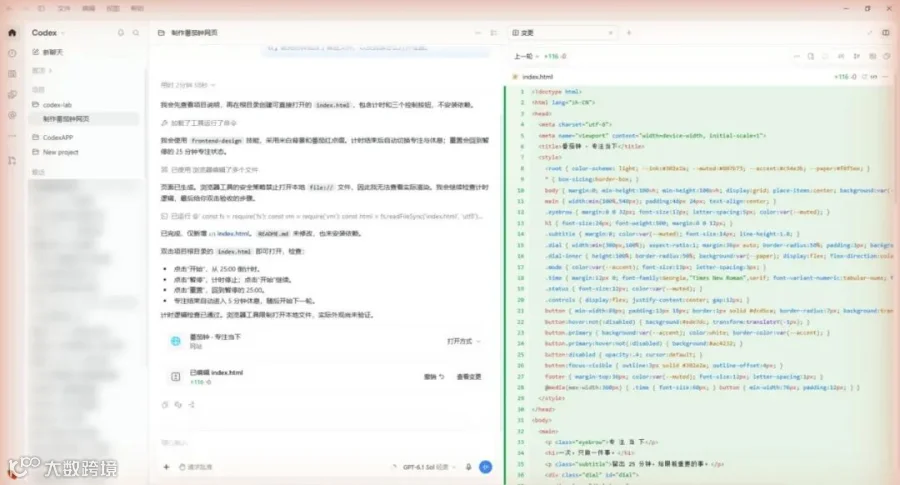The image size is (900, 485).
Task: Open the 打开方式 dropdown
Action: point(464,342)
